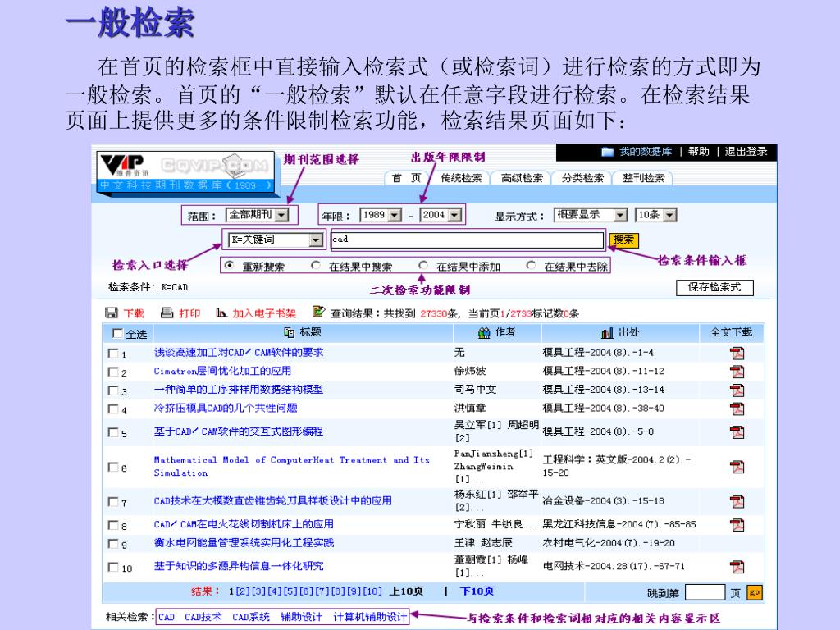This screenshot has height=630, width=840.
Task: Open the 范围 全部期刊 dropdown
Action: 257,215
